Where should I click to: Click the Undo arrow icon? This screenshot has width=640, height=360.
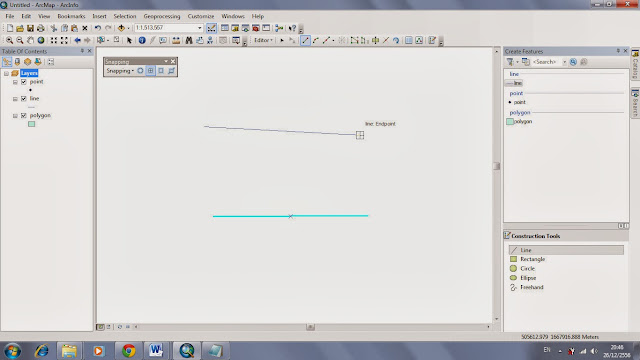[98, 28]
